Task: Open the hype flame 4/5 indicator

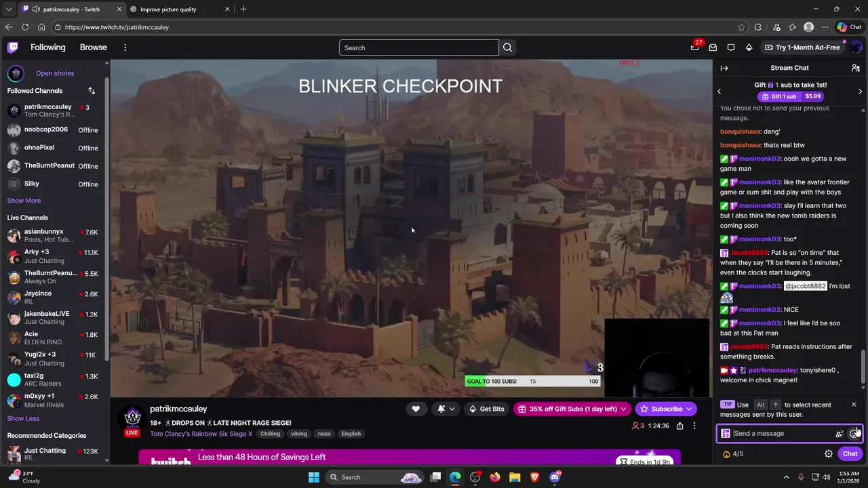Action: (x=733, y=454)
